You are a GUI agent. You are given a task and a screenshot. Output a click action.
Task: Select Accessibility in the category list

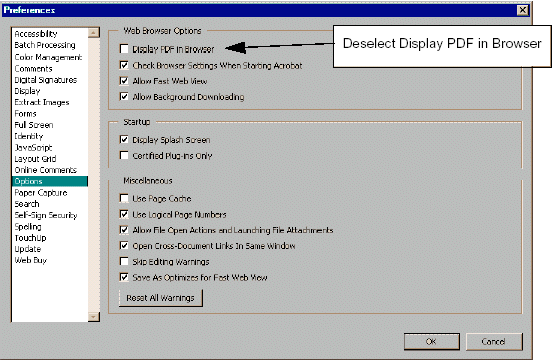[36, 34]
